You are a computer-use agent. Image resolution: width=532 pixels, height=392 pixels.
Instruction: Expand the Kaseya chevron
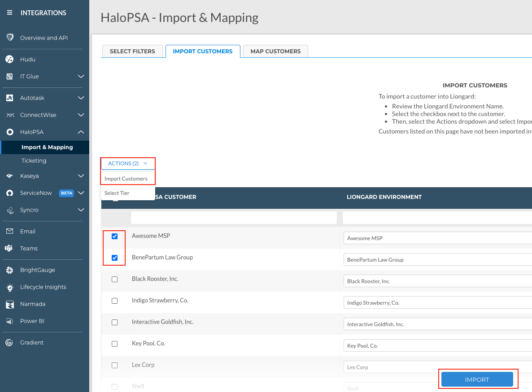81,176
